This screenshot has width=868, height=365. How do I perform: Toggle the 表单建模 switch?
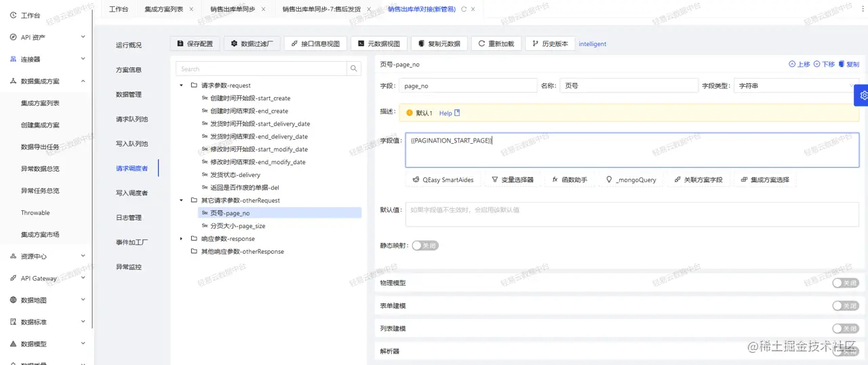click(x=846, y=306)
